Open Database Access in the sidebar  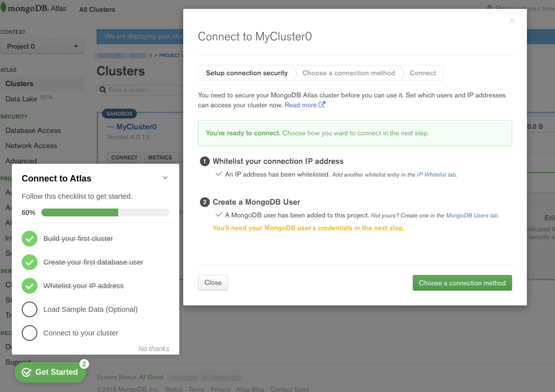pos(33,130)
